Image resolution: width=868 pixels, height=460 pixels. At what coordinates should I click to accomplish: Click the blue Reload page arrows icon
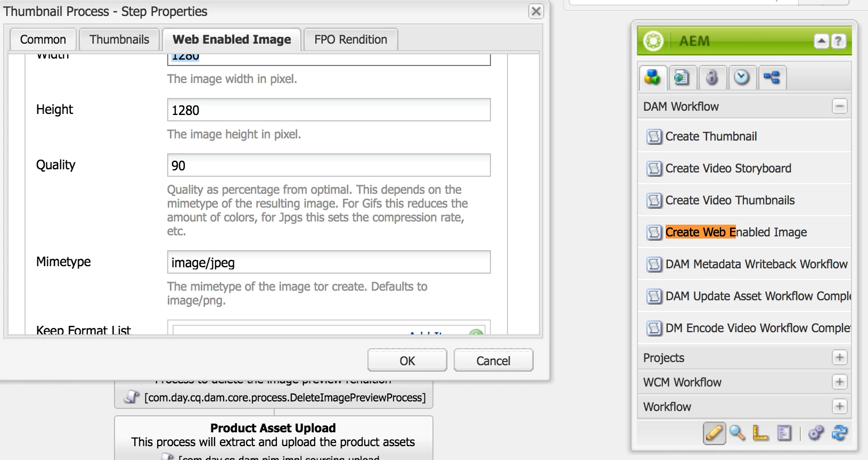coord(840,433)
